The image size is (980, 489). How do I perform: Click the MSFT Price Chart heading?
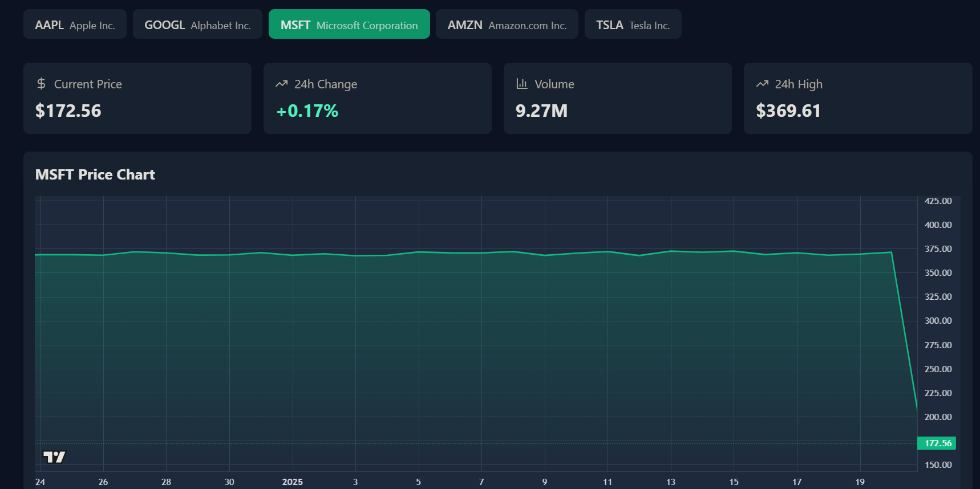click(95, 174)
